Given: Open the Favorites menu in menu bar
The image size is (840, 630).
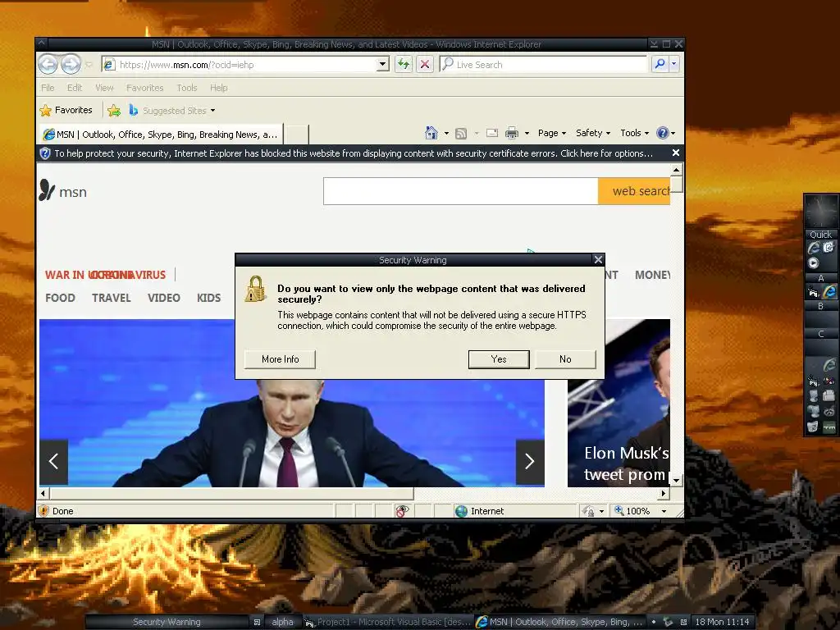Looking at the screenshot, I should coord(144,88).
